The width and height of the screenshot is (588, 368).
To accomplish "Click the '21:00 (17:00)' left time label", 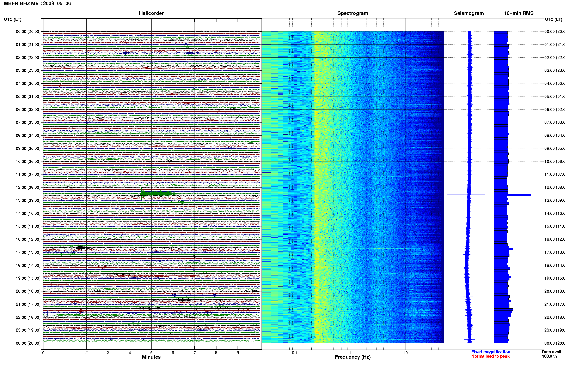I will click(x=28, y=304).
